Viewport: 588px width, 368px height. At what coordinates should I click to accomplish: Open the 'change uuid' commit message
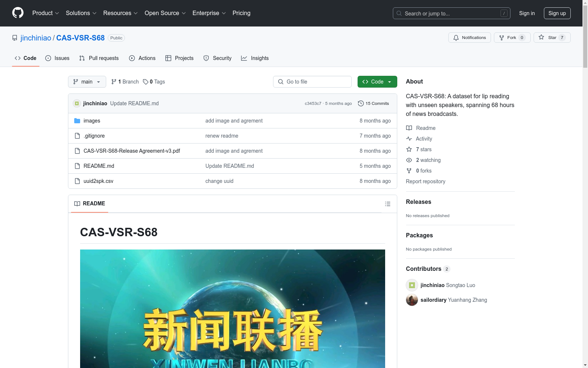point(219,181)
